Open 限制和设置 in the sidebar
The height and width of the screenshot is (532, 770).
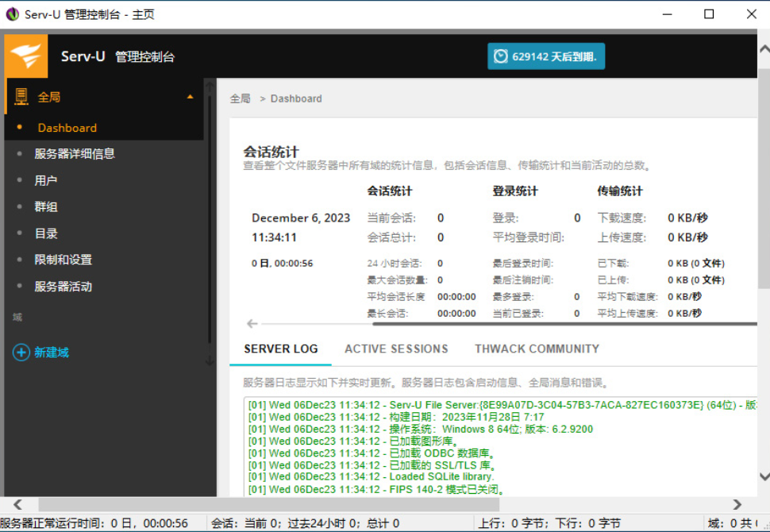63,260
